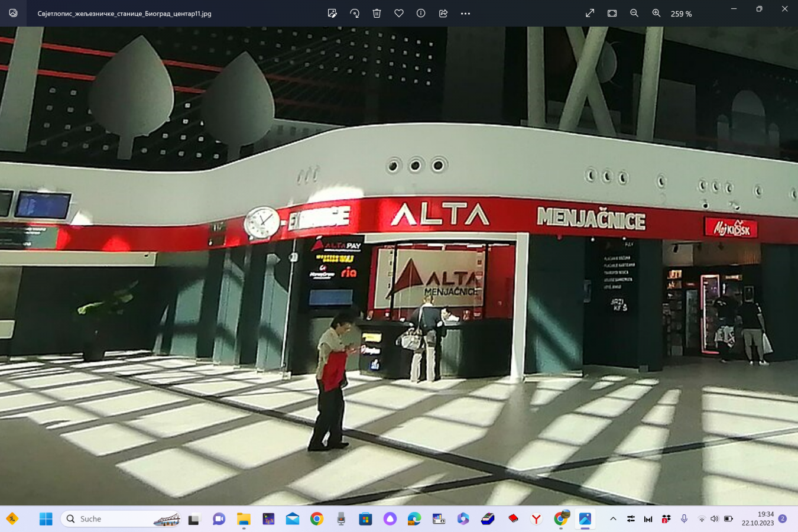Click the yellow widgets icon on taskbar

pos(12,519)
